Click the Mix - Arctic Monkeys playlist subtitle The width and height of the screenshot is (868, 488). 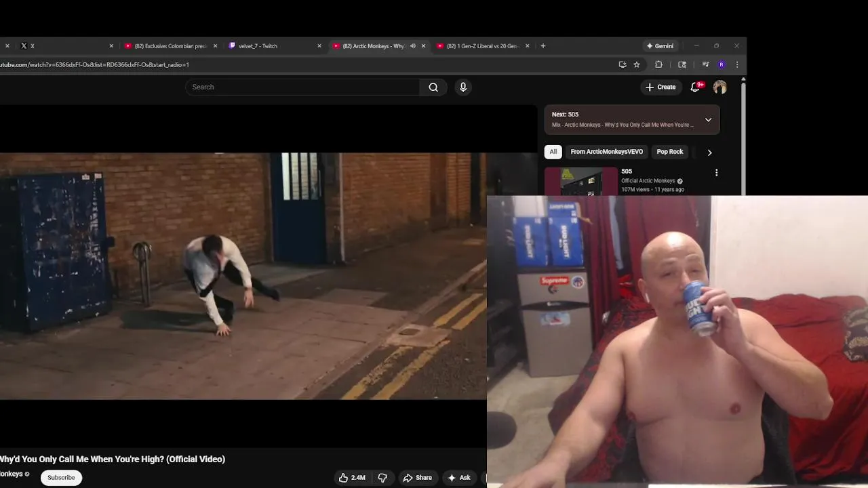(x=623, y=125)
